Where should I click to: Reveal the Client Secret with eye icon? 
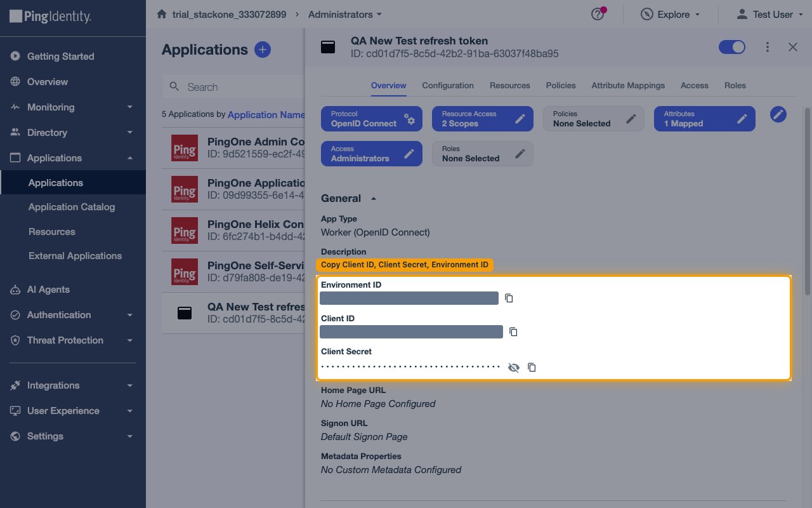(x=514, y=367)
